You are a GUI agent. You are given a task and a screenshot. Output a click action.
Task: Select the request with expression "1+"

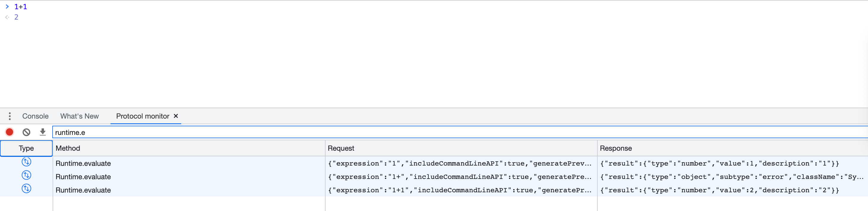(x=460, y=177)
